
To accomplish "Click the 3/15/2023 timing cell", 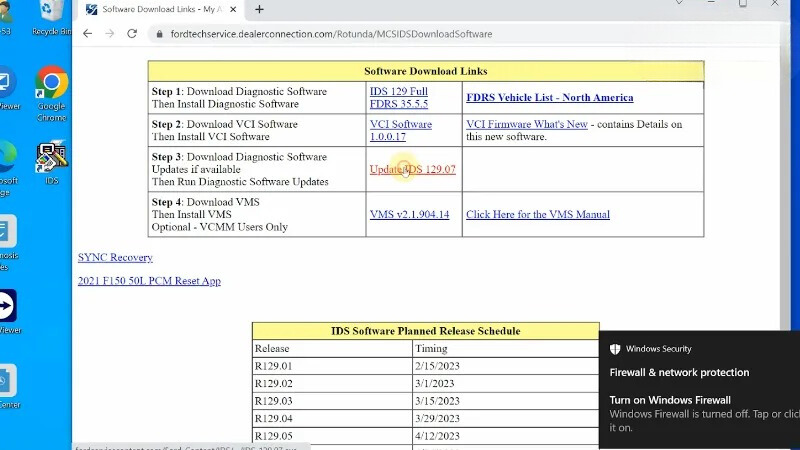I will pyautogui.click(x=505, y=401).
